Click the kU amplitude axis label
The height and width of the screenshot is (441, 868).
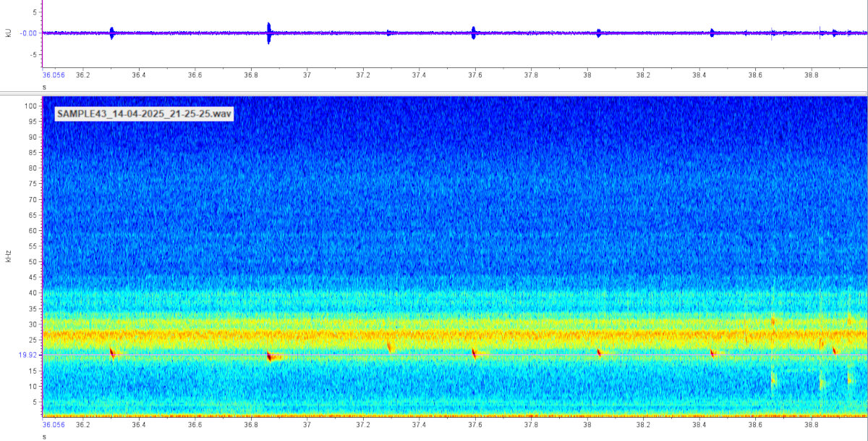[8, 33]
